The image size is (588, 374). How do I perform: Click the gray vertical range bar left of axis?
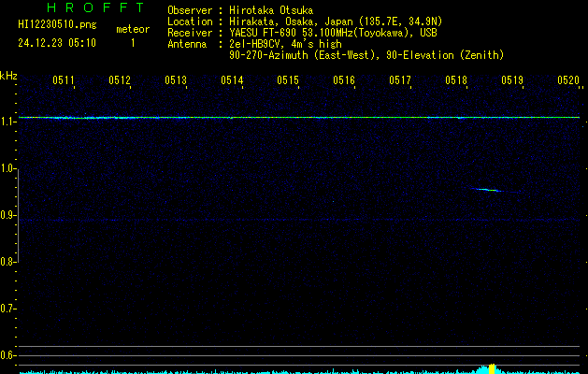click(x=18, y=215)
